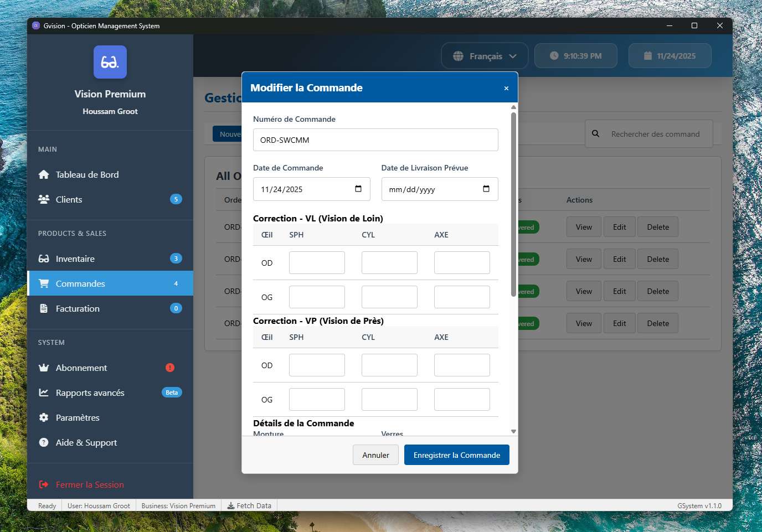Select the Clients people icon in sidebar
762x532 pixels.
(x=44, y=199)
